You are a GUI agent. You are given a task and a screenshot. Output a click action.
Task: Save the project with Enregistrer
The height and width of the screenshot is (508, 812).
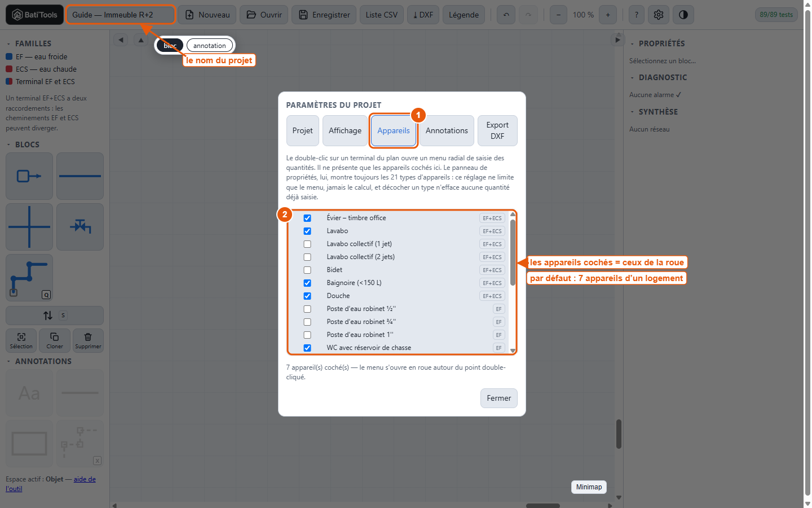[x=324, y=15]
